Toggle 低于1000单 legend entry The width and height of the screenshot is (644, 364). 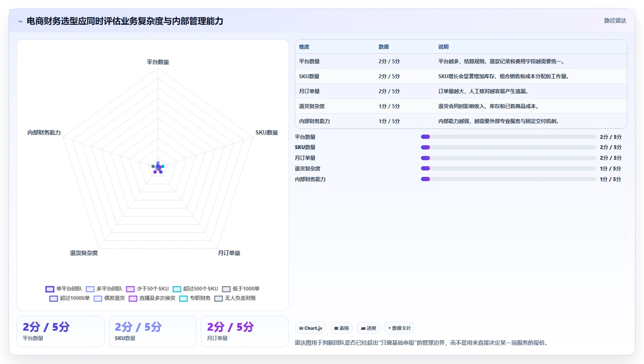241,289
